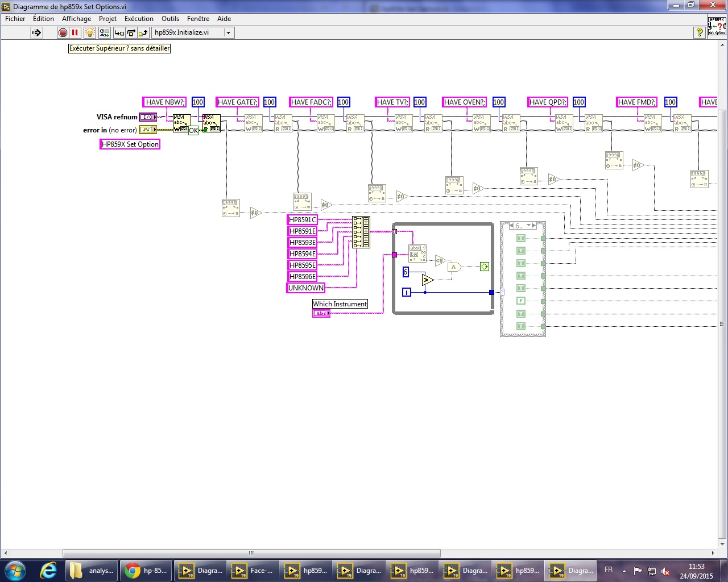Screen dimensions: 728x582
Task: Select the HAVE NBW?; string constant
Action: tap(164, 102)
